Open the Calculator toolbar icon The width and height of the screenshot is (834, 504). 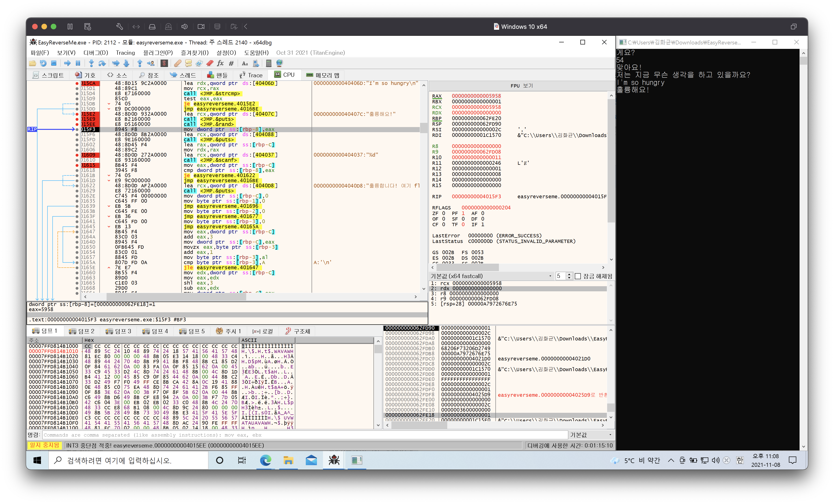pyautogui.click(x=269, y=63)
